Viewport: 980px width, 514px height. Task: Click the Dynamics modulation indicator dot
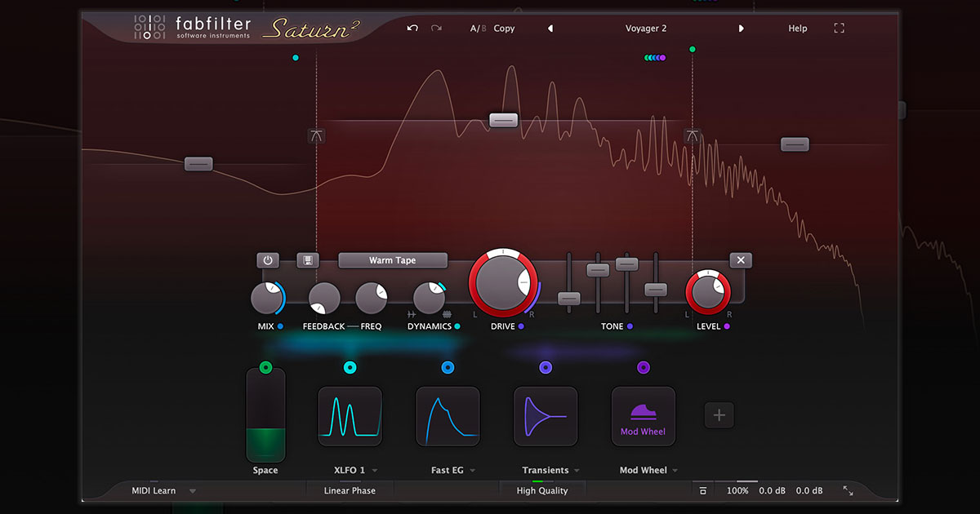tap(457, 326)
